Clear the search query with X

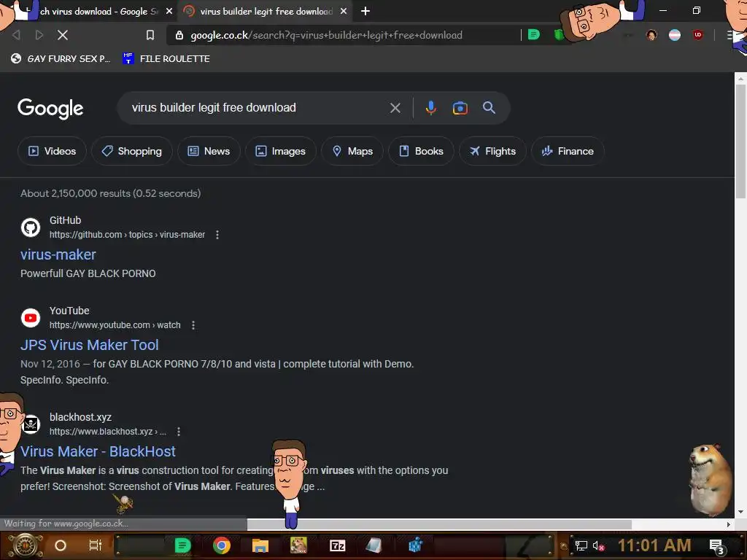395,108
